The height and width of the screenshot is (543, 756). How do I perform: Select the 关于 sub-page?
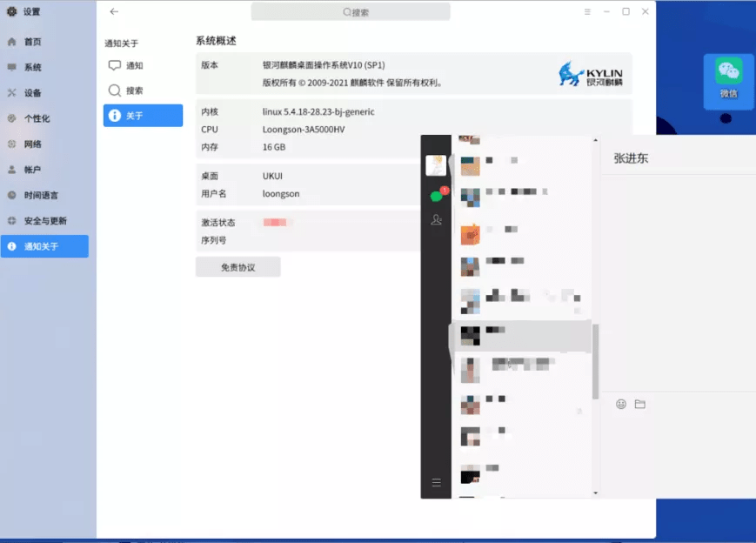[143, 116]
